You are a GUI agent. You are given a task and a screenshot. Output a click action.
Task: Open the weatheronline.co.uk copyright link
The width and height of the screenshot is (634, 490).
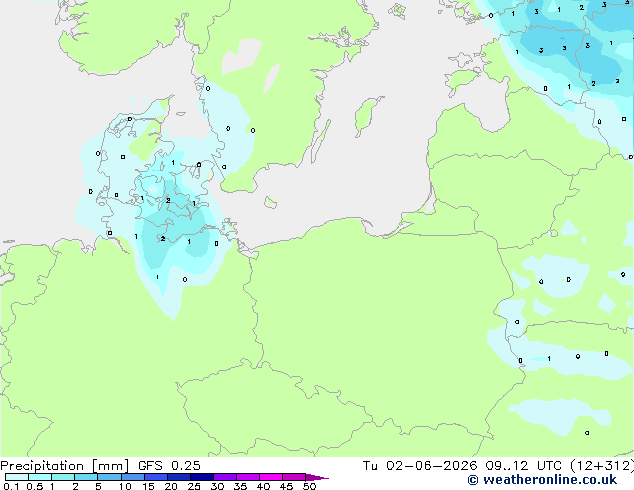(x=542, y=480)
